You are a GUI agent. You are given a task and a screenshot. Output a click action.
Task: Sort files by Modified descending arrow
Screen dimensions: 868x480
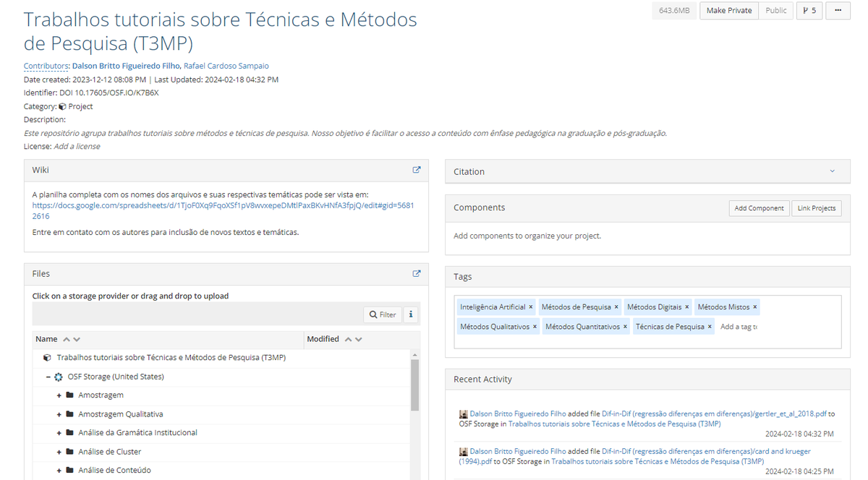(358, 339)
